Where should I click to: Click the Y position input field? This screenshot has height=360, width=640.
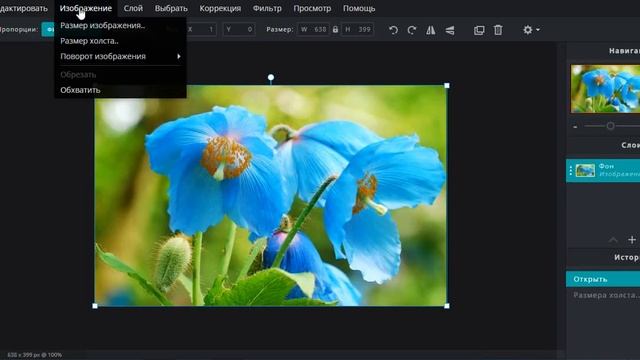click(239, 29)
